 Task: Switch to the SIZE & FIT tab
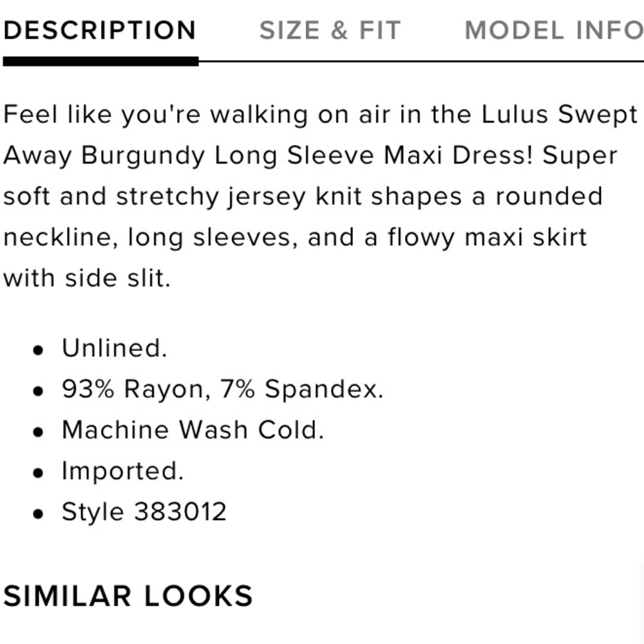point(330,30)
